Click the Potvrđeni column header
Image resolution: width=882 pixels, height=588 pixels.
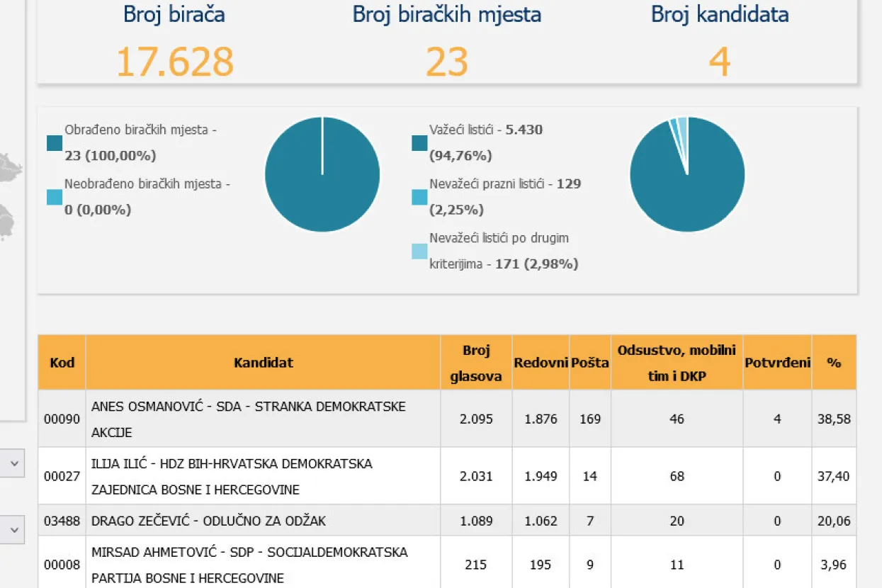[777, 363]
